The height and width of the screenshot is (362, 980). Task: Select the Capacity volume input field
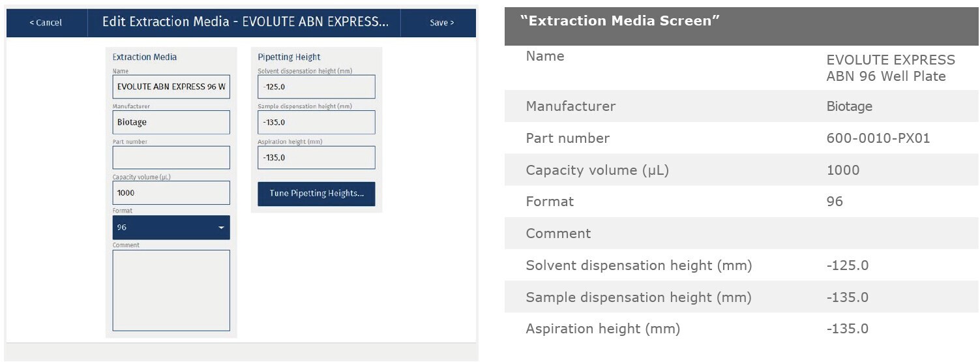171,192
